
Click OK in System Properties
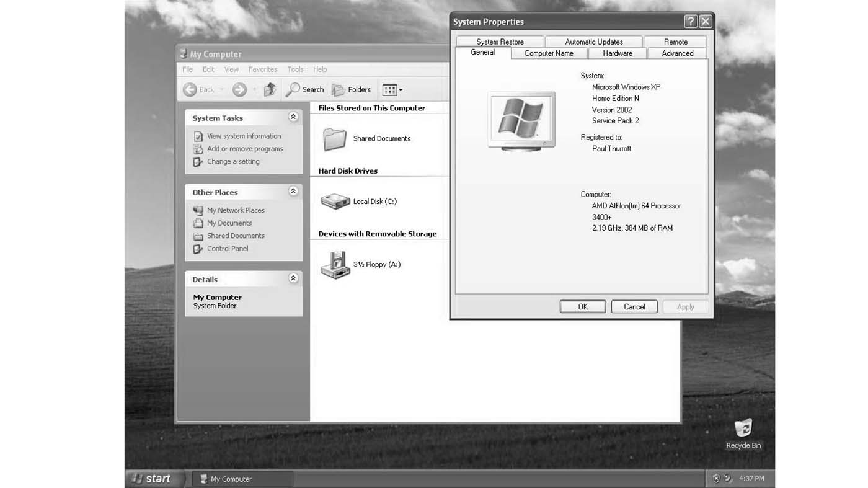click(583, 306)
